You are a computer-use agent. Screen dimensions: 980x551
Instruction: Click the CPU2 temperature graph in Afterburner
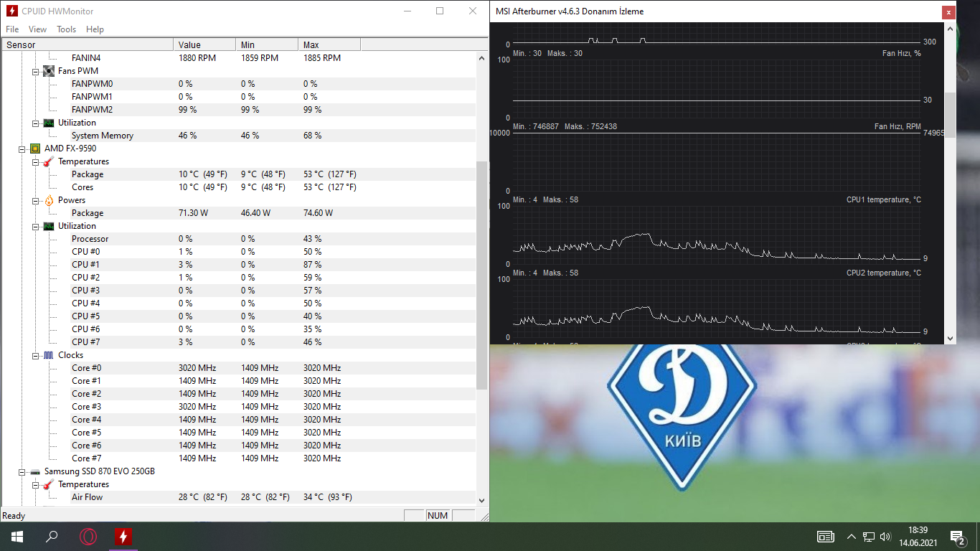[x=717, y=309]
